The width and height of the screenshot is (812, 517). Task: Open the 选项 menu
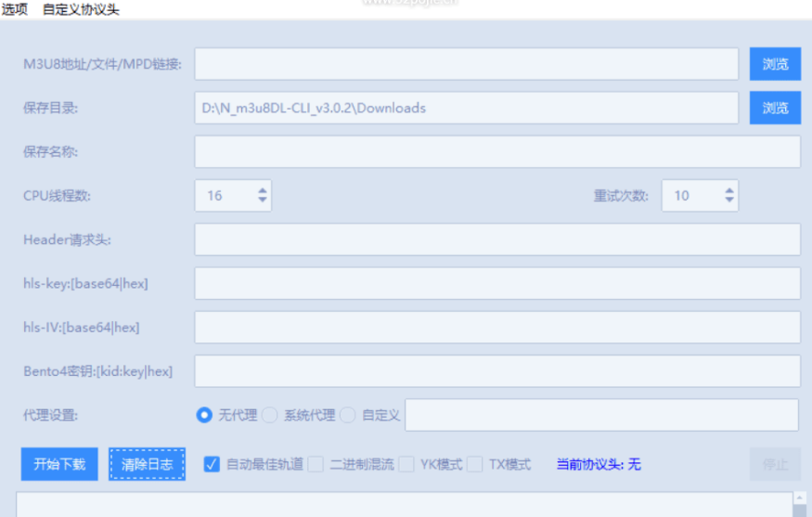(14, 9)
